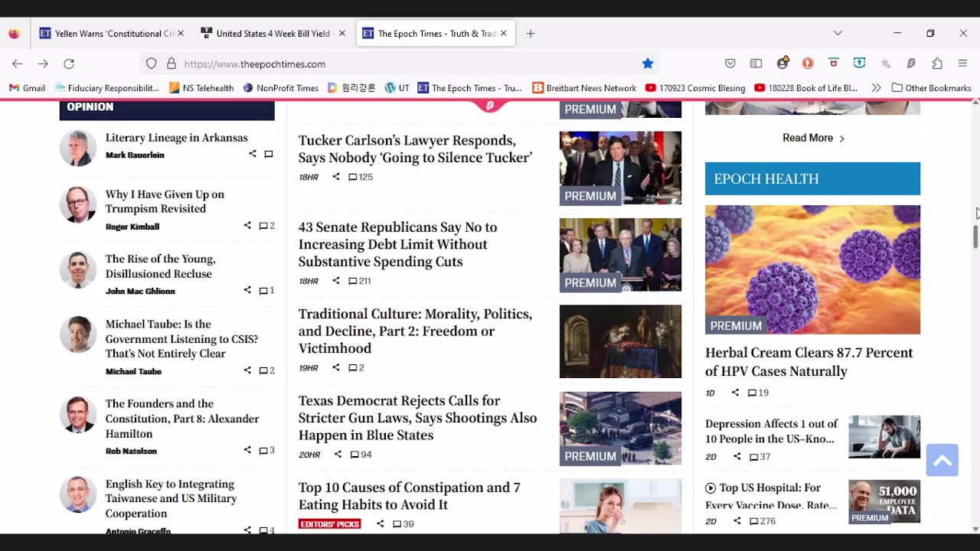
Task: Open the DuckDuckGo extension icon
Action: click(808, 64)
